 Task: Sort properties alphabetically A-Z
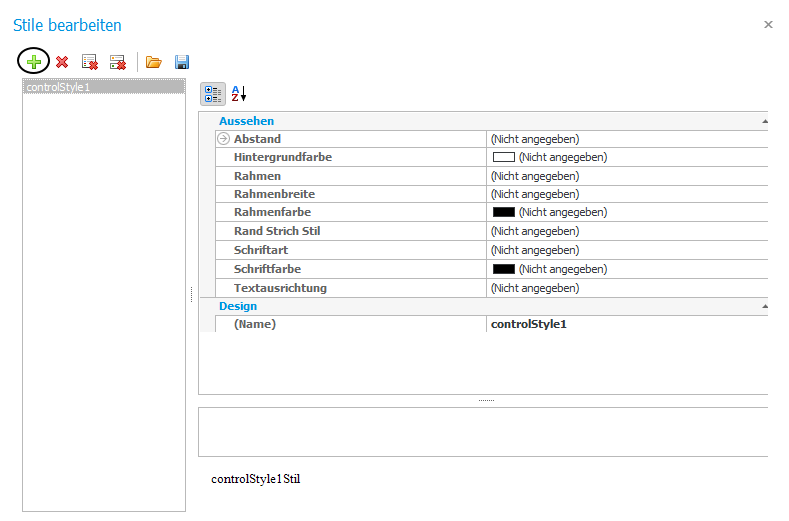[x=239, y=94]
